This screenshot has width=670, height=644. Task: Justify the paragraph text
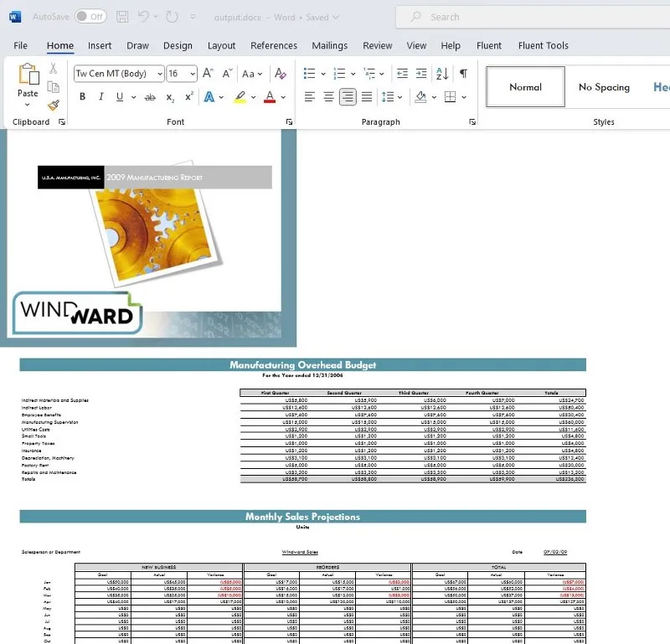367,97
